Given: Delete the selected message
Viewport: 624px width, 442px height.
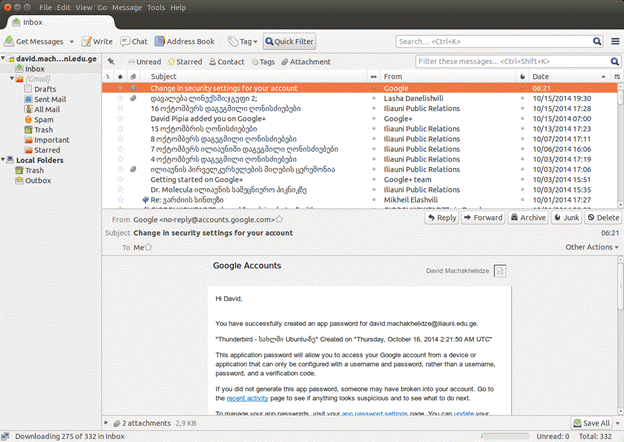Looking at the screenshot, I should [603, 218].
